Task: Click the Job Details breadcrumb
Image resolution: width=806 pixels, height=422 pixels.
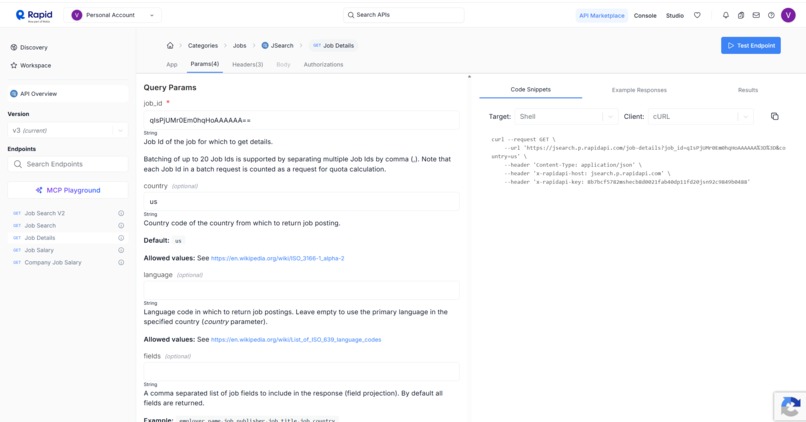Action: tap(334, 46)
